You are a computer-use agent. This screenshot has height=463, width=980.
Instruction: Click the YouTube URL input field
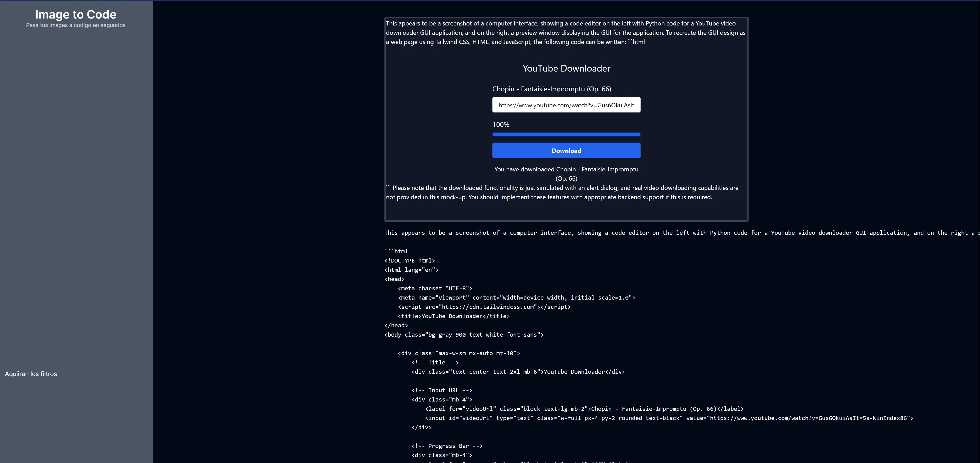pos(566,105)
